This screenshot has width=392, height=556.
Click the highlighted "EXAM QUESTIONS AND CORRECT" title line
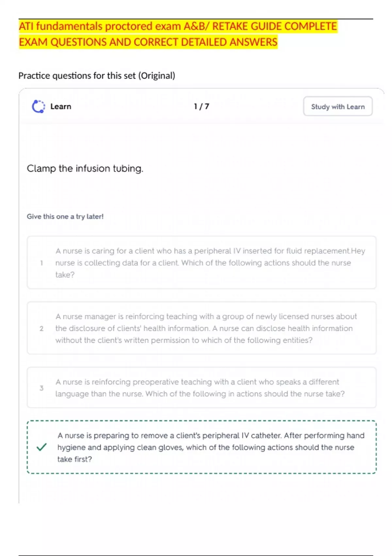click(x=148, y=42)
